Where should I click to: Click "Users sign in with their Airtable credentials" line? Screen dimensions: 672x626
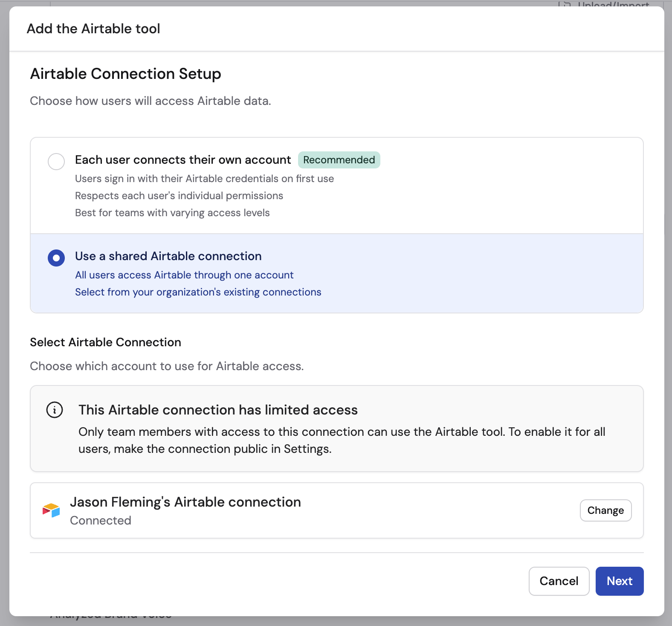205,179
